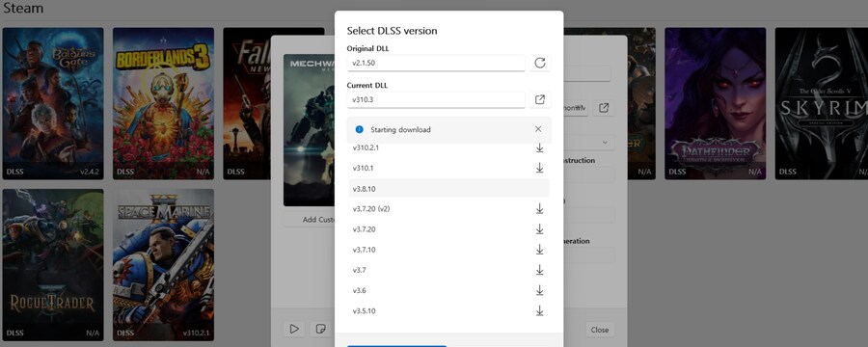Open Current DLL location icon in Select DLSS dialog
This screenshot has width=868, height=347.
[540, 100]
